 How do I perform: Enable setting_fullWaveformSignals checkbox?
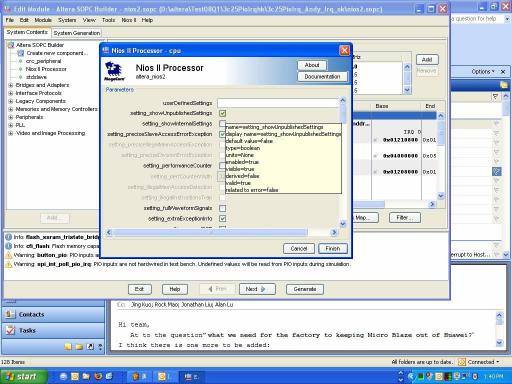tap(223, 208)
